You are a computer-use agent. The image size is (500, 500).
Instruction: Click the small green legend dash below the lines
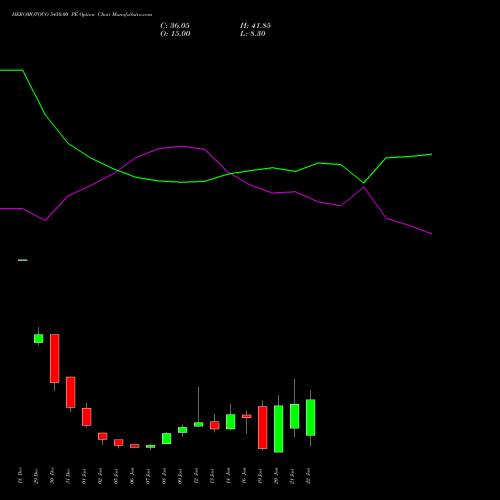[23, 260]
